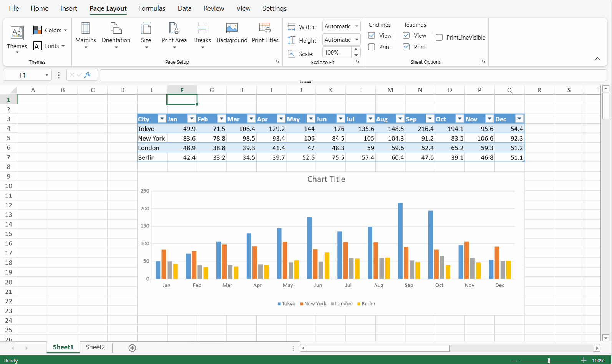Enable Gridlines Print checkbox
612x364 pixels.
(372, 47)
